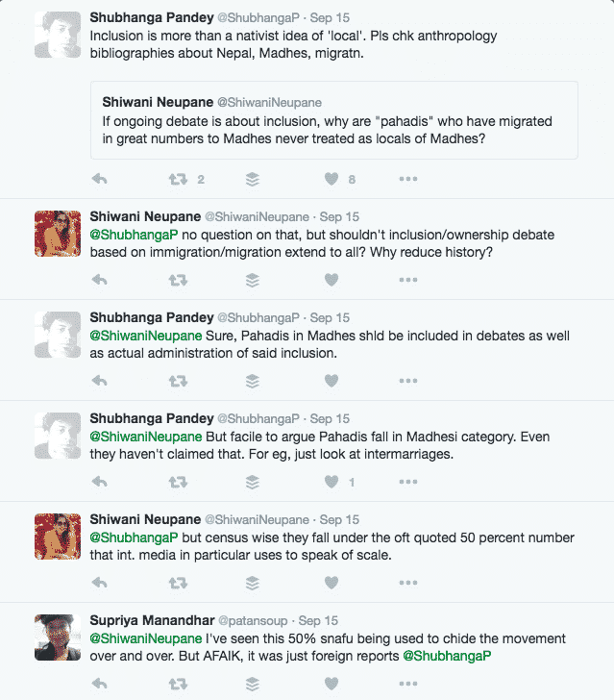Image resolution: width=614 pixels, height=700 pixels.
Task: Reply to the census 50 percent tweet
Action: 100,583
